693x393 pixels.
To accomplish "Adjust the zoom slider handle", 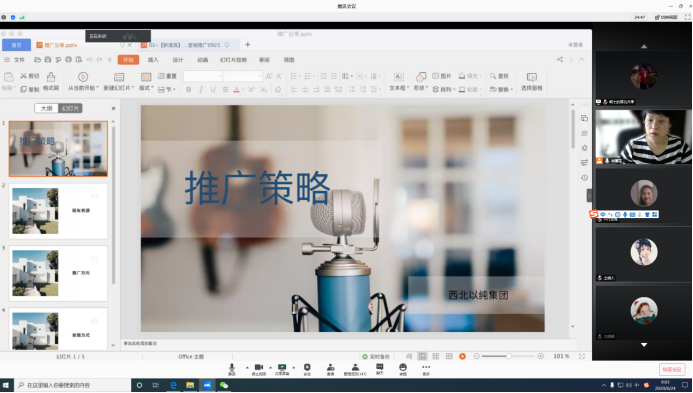I will (509, 356).
